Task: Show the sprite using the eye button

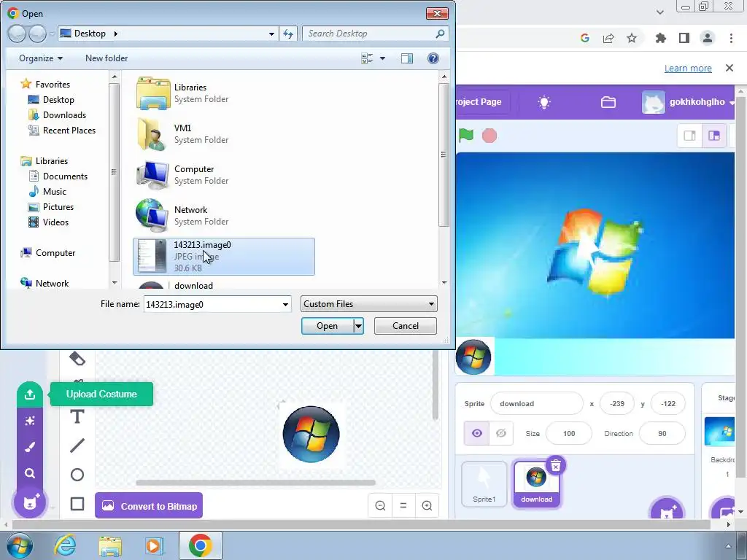Action: tap(477, 433)
